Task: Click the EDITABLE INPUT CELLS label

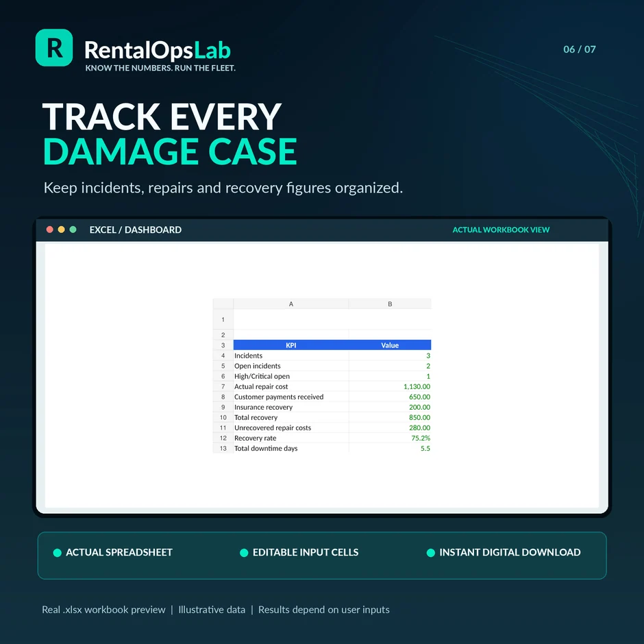Action: click(x=306, y=552)
